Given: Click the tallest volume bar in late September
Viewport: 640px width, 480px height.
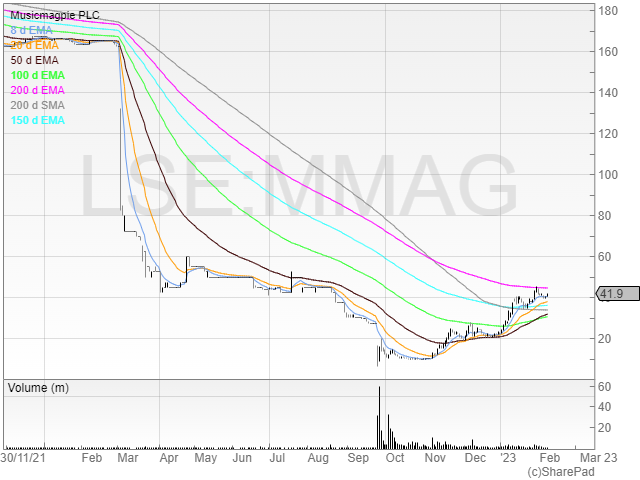Looking at the screenshot, I should 380,418.
